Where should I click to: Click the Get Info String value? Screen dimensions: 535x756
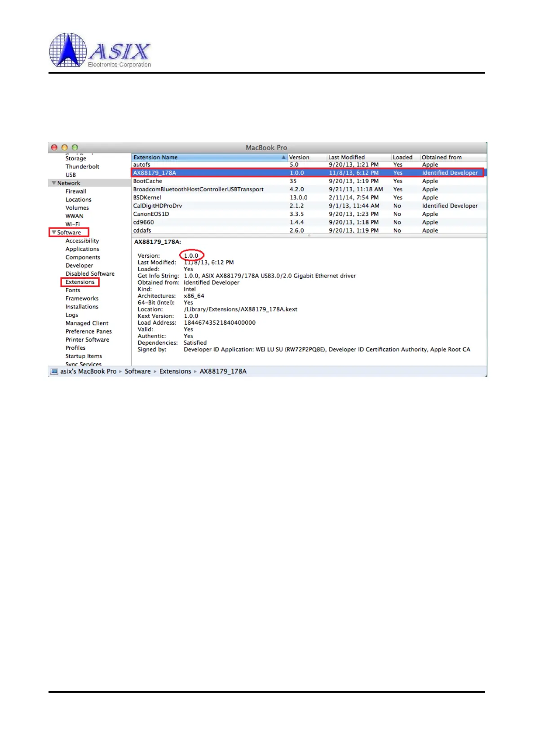[270, 276]
